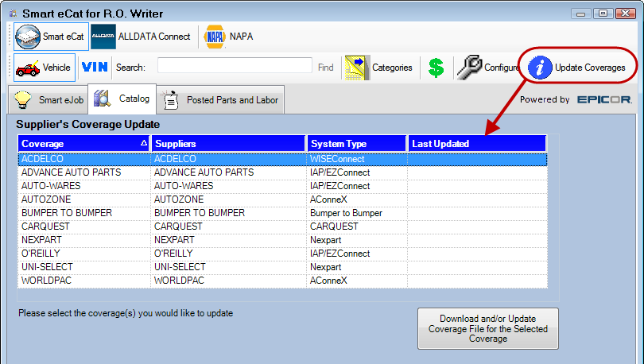Select the Catalog tab
Viewport: 644px width, 364px height.
(122, 99)
